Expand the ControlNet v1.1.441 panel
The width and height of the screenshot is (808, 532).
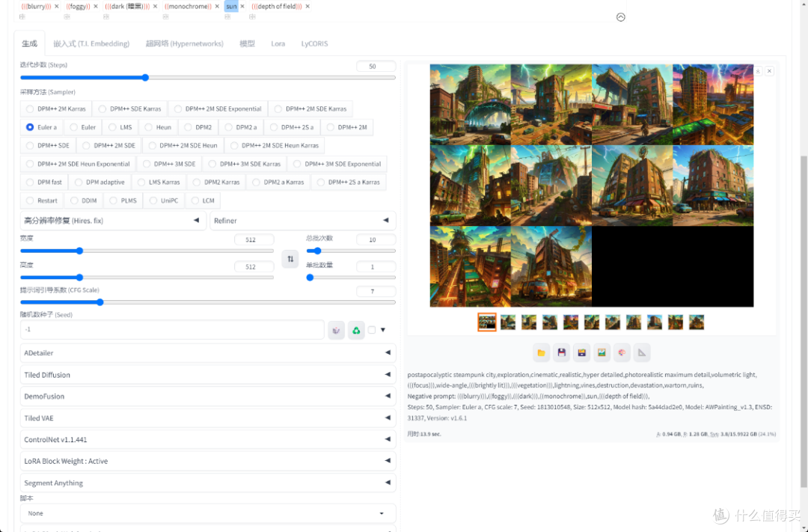click(208, 440)
